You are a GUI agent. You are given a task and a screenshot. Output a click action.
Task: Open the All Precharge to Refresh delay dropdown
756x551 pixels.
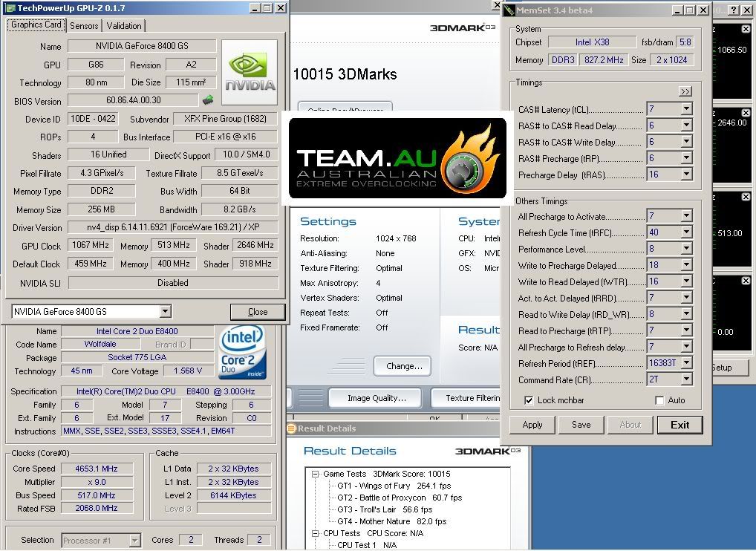687,348
